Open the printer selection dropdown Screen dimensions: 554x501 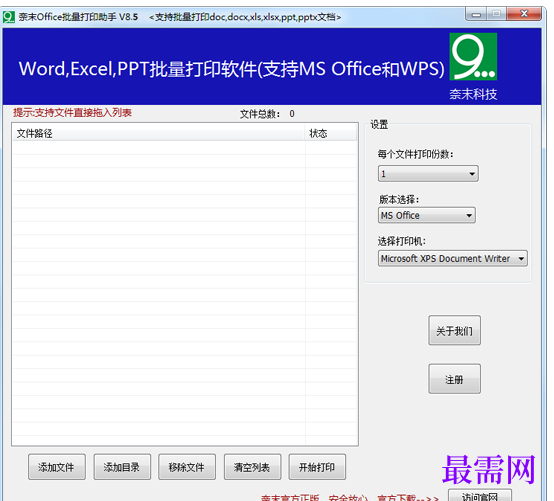[453, 258]
